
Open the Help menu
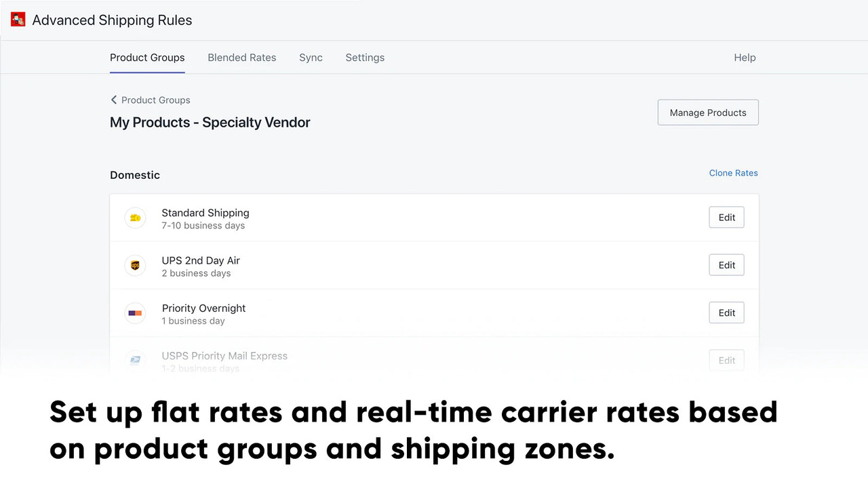(x=744, y=58)
